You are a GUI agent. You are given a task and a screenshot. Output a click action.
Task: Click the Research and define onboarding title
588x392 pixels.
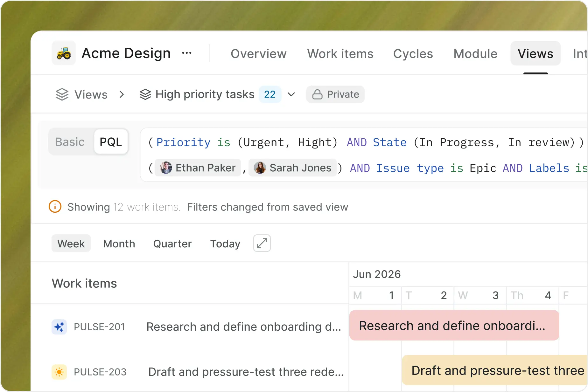[244, 327]
